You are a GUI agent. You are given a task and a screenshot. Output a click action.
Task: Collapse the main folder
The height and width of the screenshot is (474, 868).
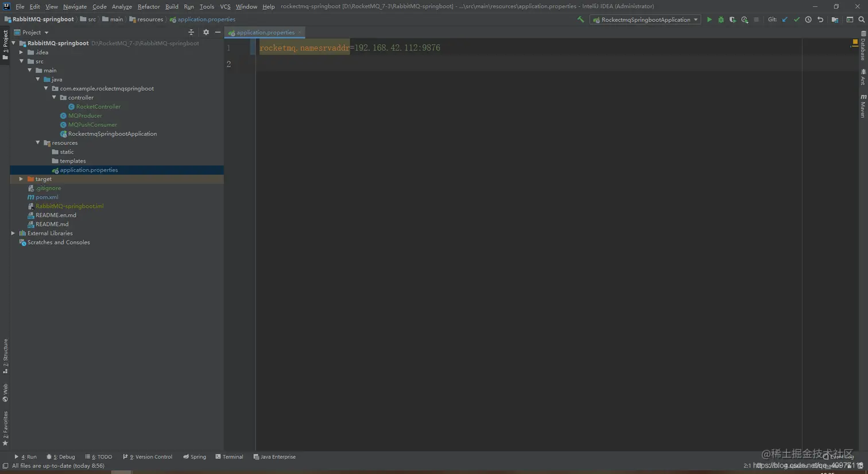pyautogui.click(x=30, y=70)
